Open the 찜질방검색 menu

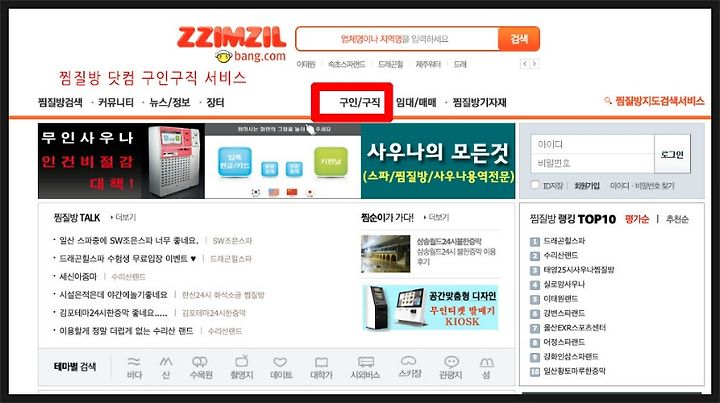tap(60, 102)
